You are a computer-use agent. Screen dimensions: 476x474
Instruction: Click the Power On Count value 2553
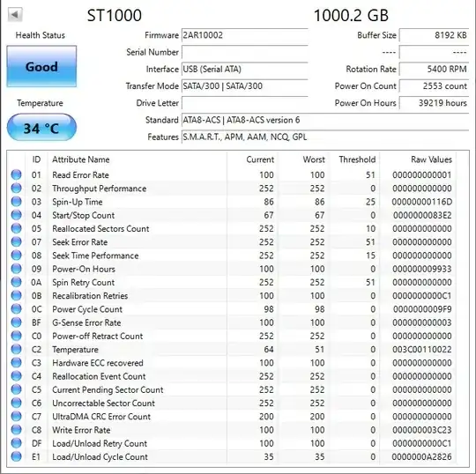pyautogui.click(x=434, y=86)
